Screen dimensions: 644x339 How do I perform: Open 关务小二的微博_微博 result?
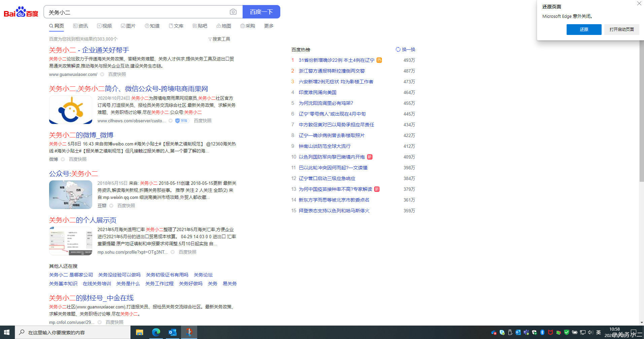point(81,135)
